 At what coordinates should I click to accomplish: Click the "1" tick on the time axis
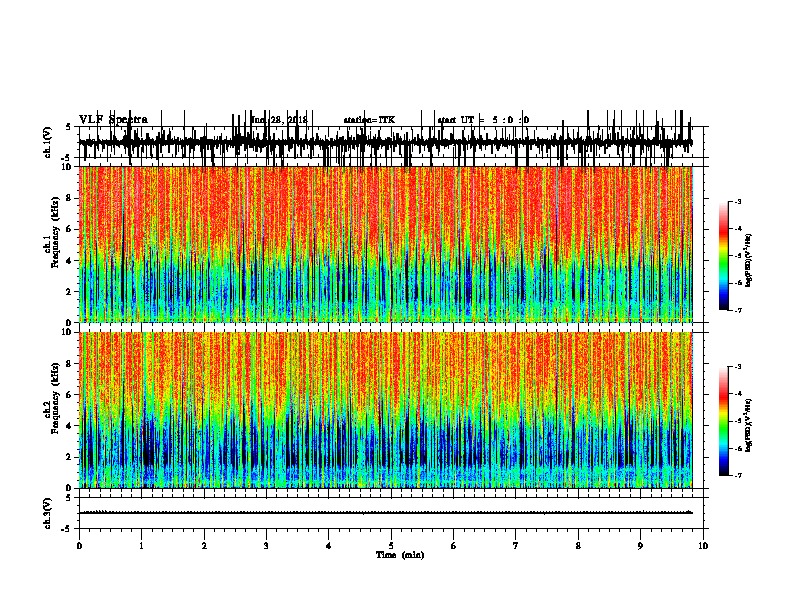pos(141,546)
